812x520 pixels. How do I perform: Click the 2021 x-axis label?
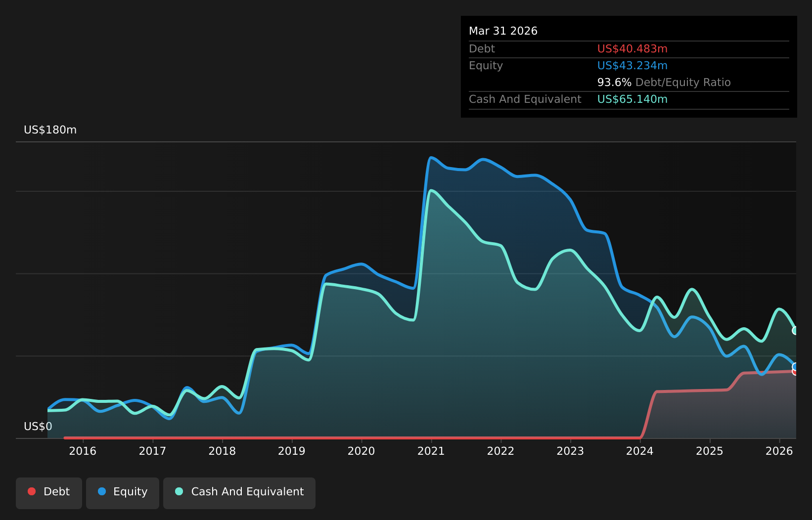431,451
